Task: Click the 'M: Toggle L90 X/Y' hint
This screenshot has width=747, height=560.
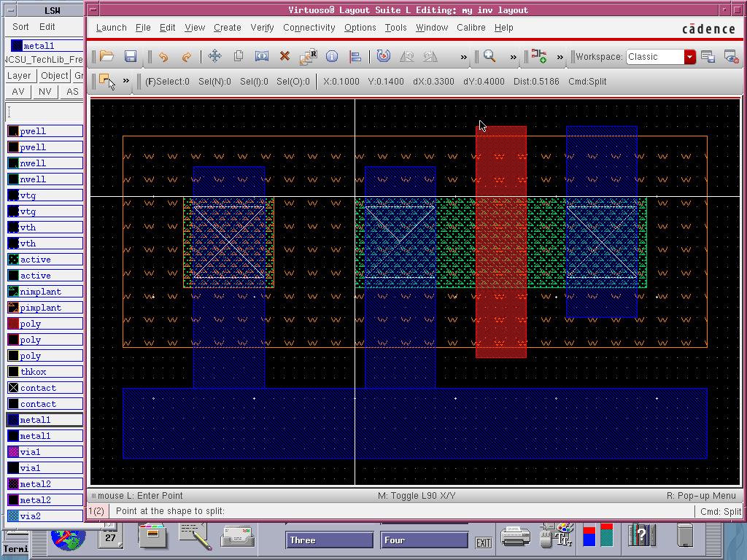Action: click(417, 496)
